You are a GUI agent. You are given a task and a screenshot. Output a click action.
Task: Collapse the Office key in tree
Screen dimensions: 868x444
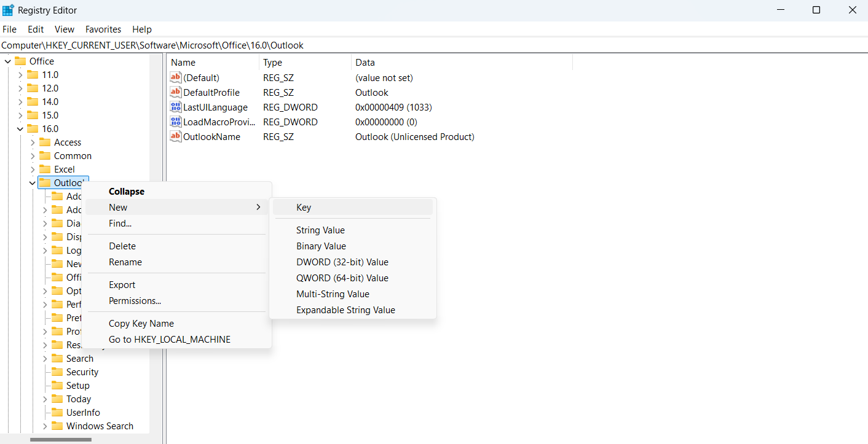click(x=7, y=61)
